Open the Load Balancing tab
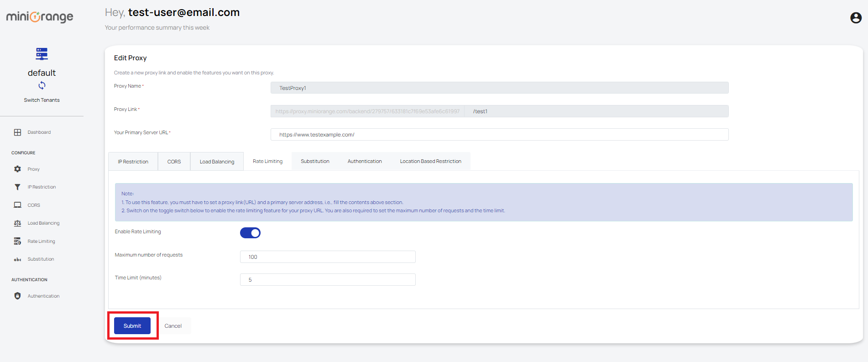The image size is (868, 362). [217, 162]
